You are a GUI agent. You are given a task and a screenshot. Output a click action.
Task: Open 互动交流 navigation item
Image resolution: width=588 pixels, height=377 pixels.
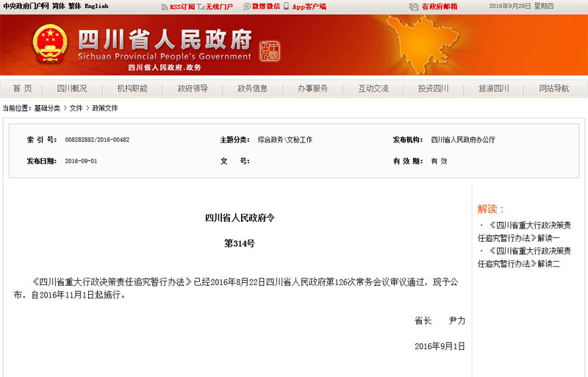tap(373, 88)
